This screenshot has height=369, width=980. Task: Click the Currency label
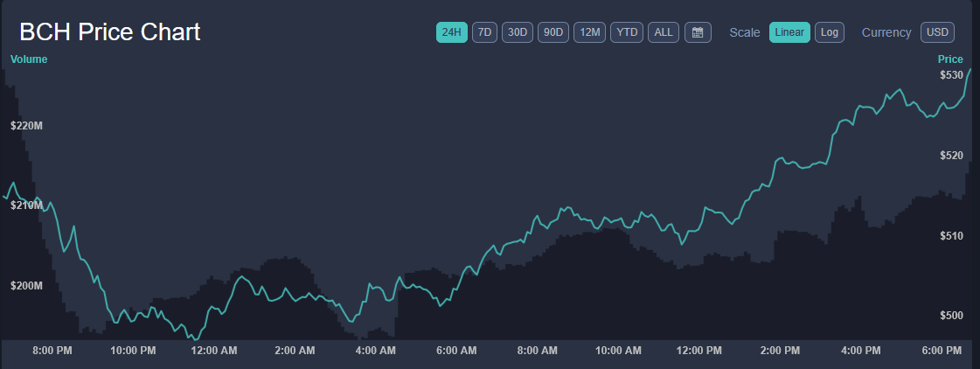click(x=886, y=32)
